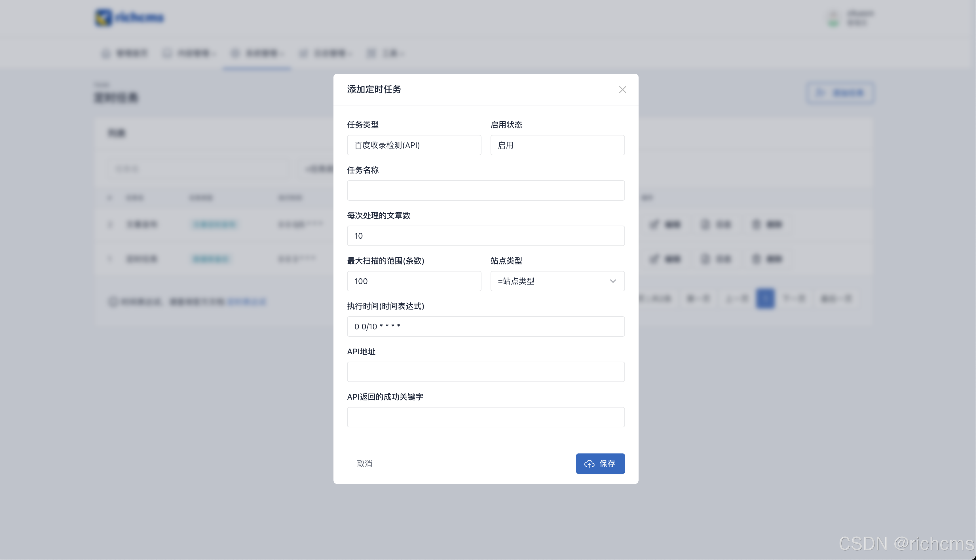Click the highlighted blue pagination page button

(x=765, y=298)
